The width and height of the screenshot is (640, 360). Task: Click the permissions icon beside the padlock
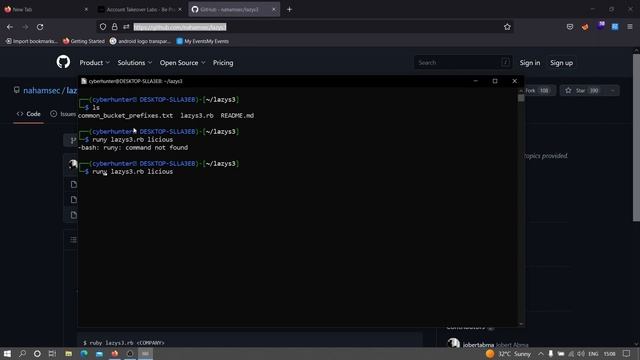tap(126, 27)
